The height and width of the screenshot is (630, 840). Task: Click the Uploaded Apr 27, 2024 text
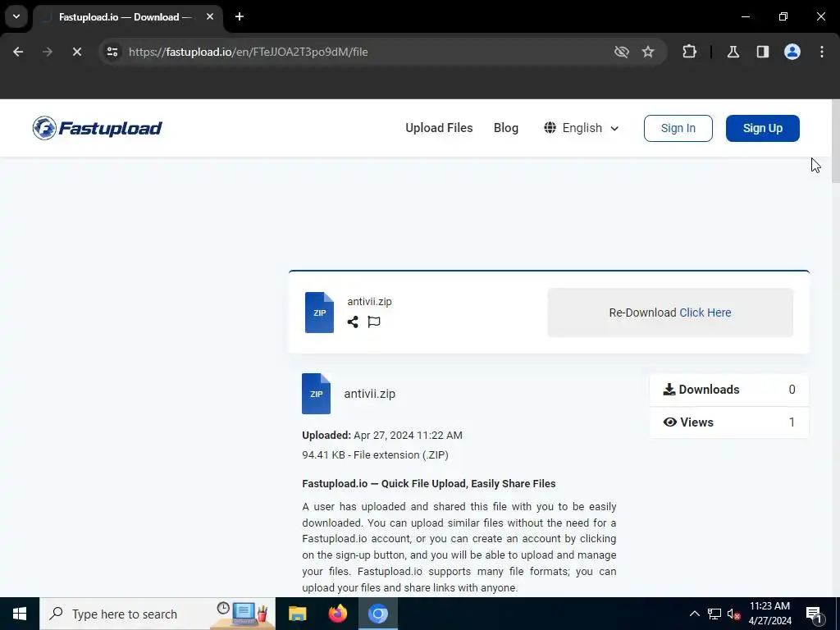(382, 435)
